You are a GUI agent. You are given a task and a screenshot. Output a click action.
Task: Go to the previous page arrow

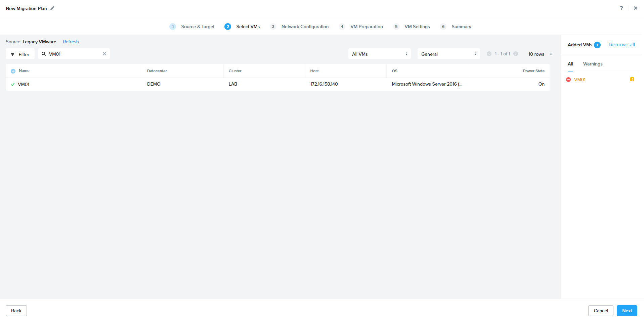tap(489, 54)
